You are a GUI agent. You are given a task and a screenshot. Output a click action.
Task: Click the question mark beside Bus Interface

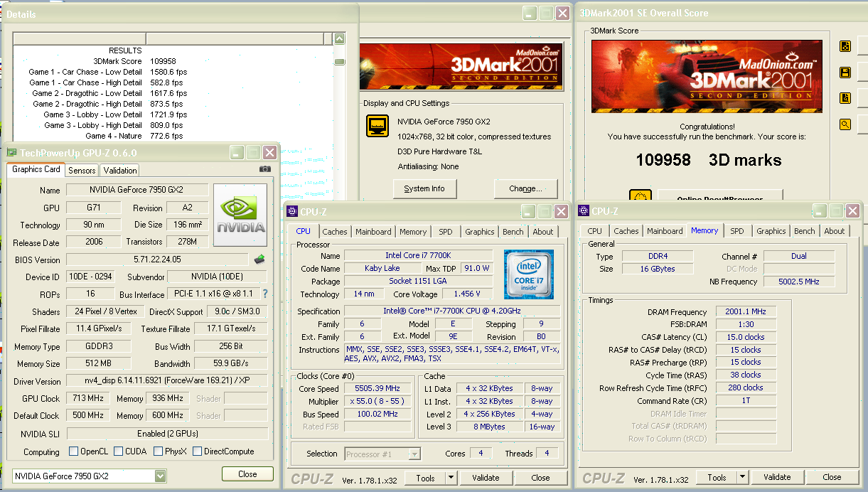coord(265,294)
